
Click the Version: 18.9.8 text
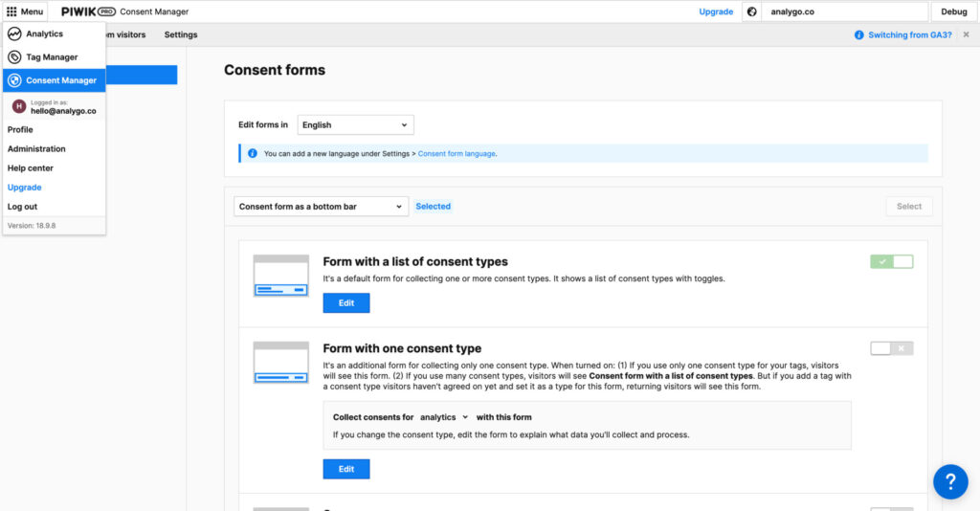tap(32, 226)
